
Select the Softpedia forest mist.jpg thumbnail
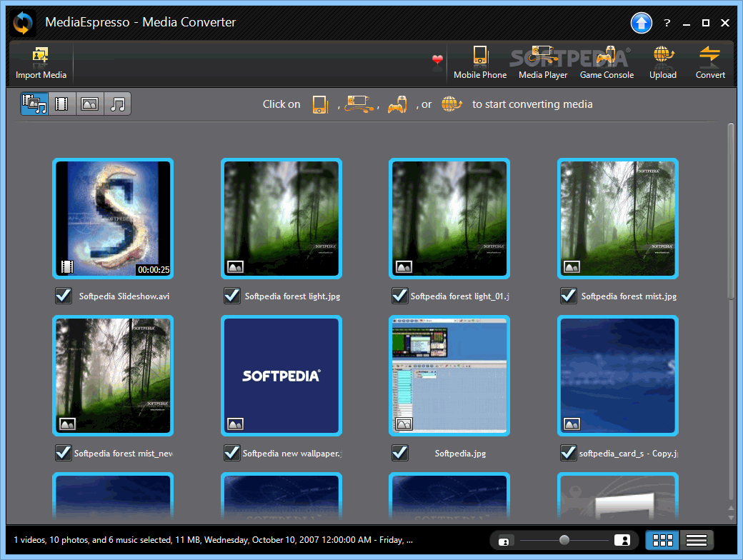618,219
